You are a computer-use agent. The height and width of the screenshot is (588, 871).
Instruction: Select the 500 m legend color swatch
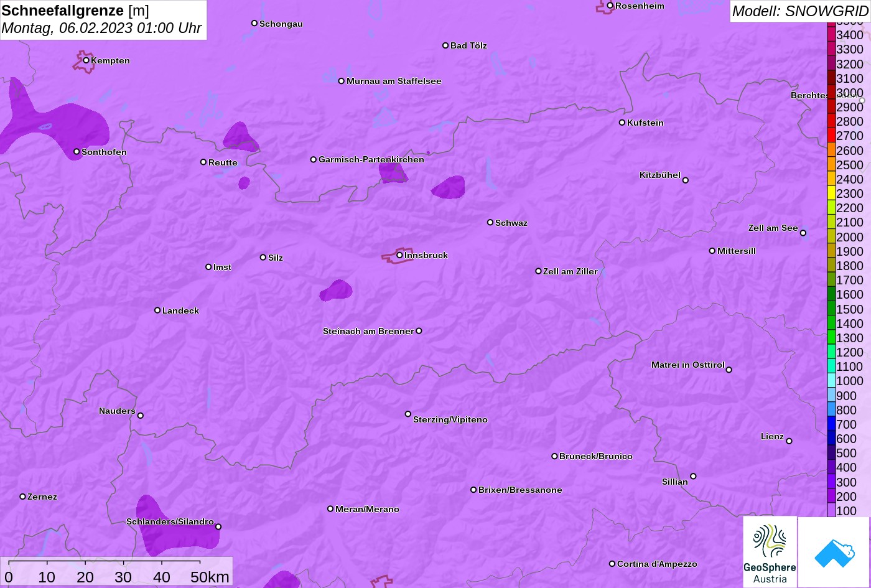831,453
